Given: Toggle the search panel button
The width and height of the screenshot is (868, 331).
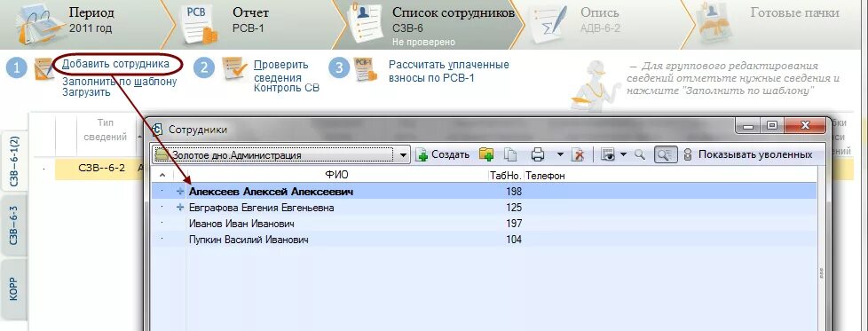Looking at the screenshot, I should (x=665, y=155).
